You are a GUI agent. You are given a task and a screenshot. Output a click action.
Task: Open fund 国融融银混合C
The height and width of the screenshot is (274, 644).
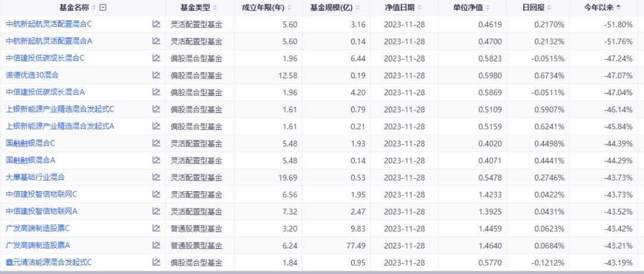30,143
